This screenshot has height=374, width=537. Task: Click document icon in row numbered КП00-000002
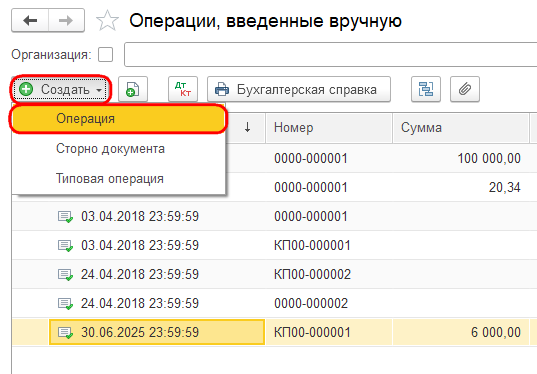[65, 275]
